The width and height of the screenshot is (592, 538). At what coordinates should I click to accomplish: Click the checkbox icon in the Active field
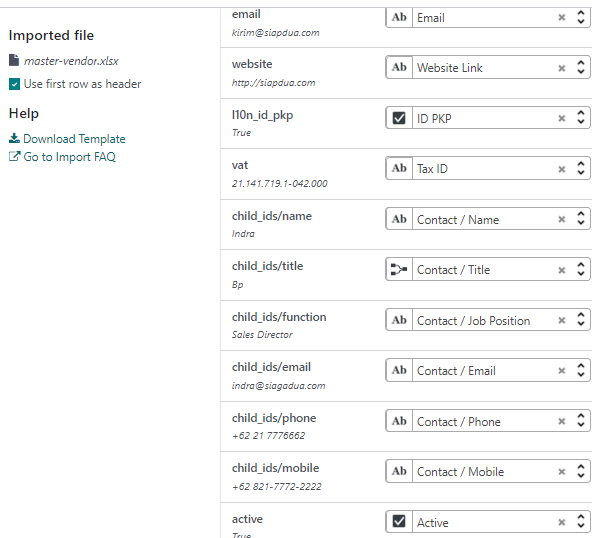click(x=399, y=522)
